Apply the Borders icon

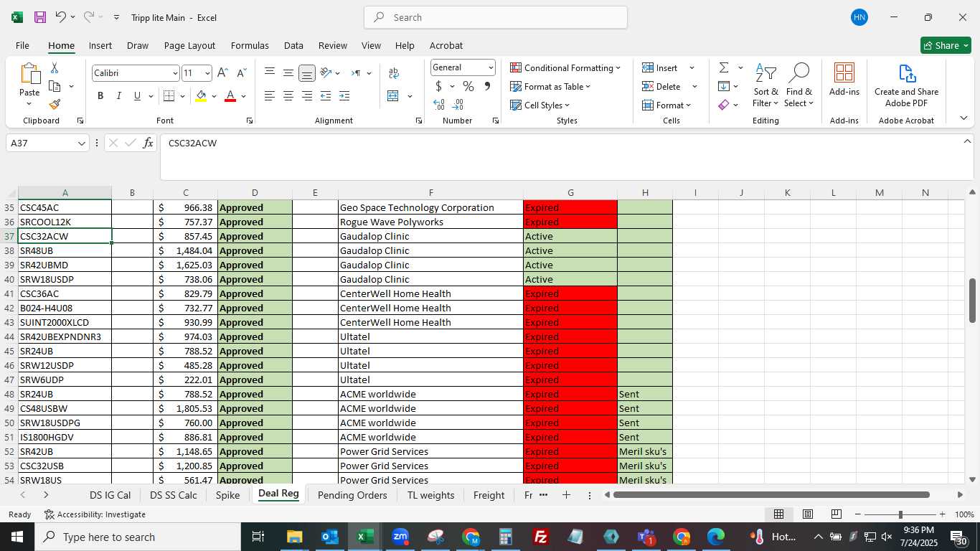tap(169, 96)
